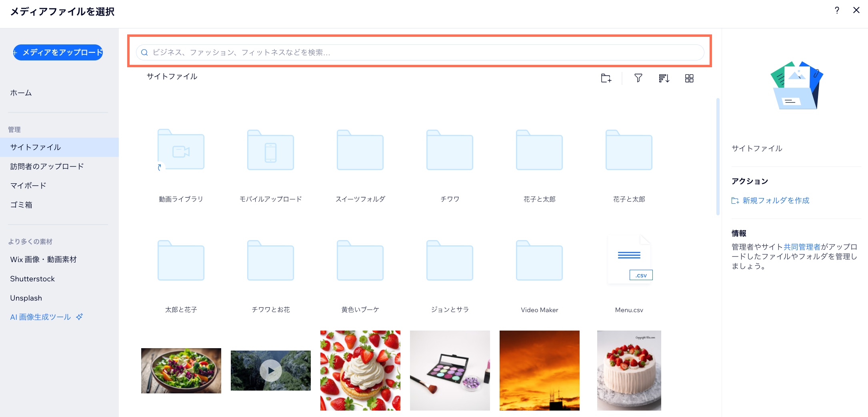The height and width of the screenshot is (417, 868).
Task: Create a new folder via the folder-plus icon
Action: coord(606,78)
